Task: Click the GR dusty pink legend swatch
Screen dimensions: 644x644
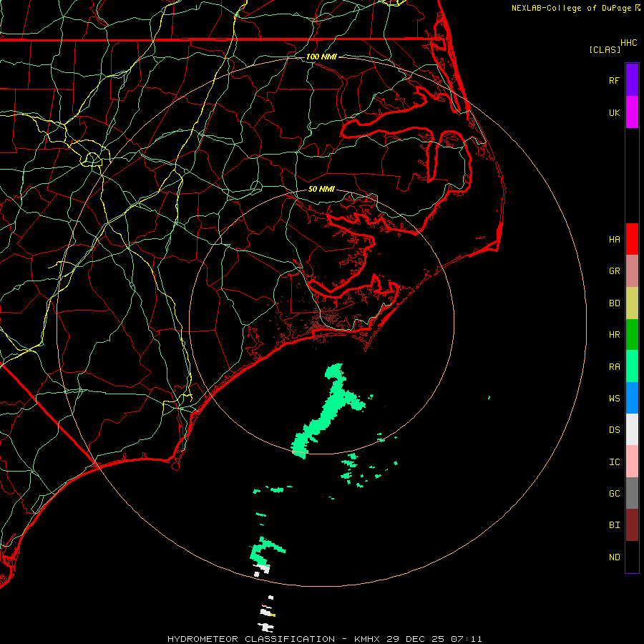Action: click(x=632, y=271)
